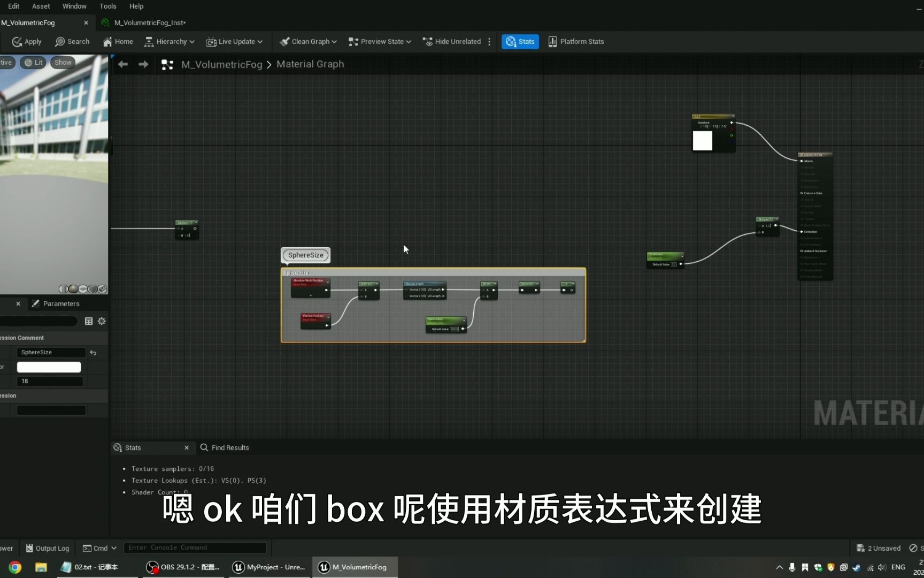The width and height of the screenshot is (924, 578).
Task: Click the M_VolumetricFog breadcrumb link
Action: tap(221, 64)
